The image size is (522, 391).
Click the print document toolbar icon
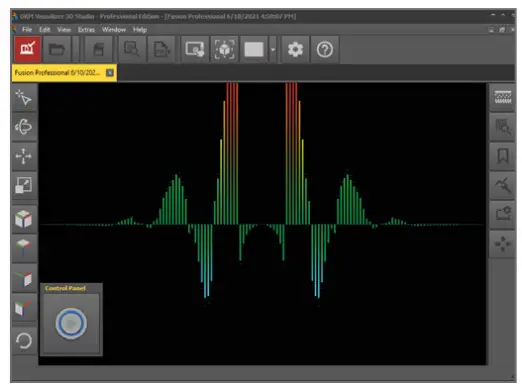pos(98,50)
